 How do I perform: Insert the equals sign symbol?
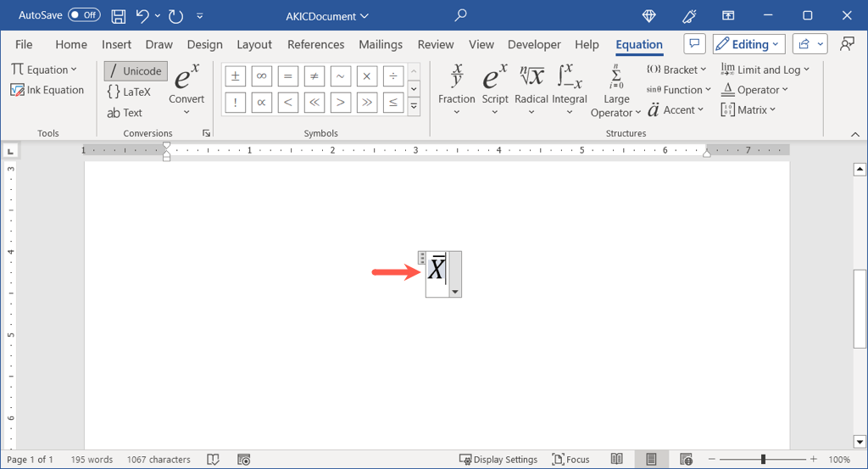click(x=288, y=76)
